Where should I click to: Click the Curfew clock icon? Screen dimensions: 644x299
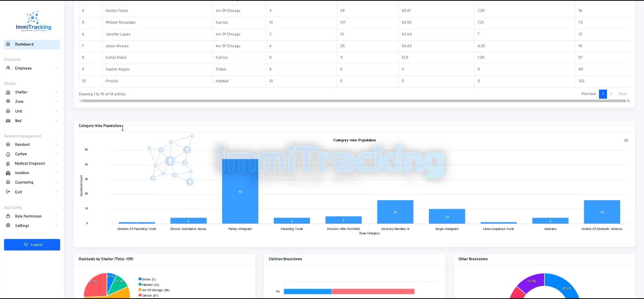pos(8,154)
